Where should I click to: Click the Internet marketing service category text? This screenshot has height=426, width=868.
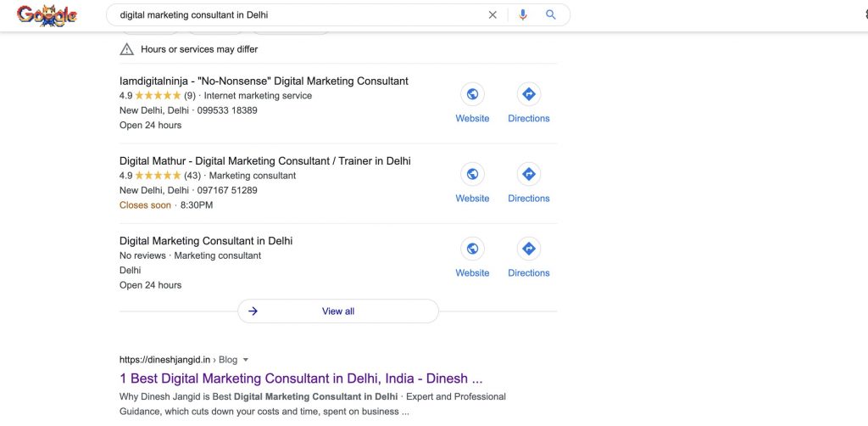coord(258,96)
